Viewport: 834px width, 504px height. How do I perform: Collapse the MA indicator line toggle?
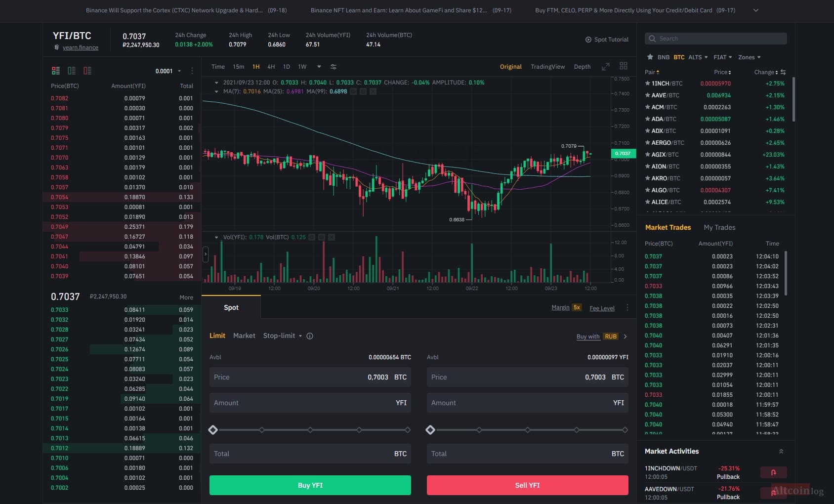click(216, 91)
